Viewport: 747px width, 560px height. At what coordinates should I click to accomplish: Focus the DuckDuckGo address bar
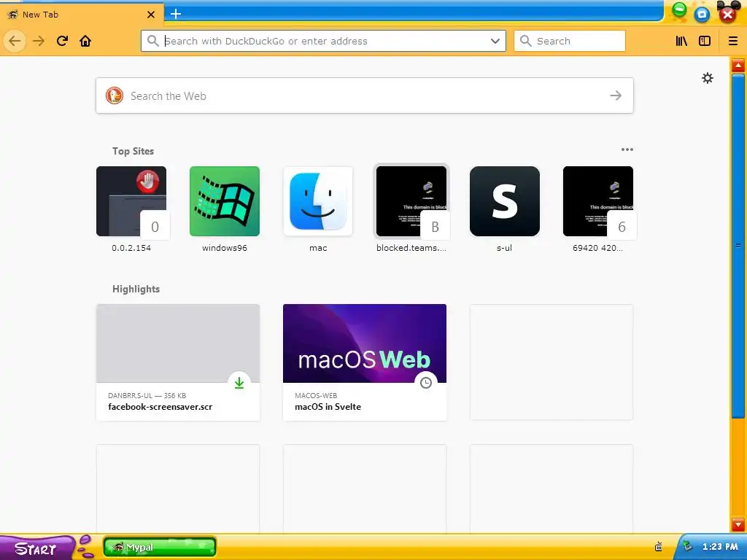click(323, 41)
